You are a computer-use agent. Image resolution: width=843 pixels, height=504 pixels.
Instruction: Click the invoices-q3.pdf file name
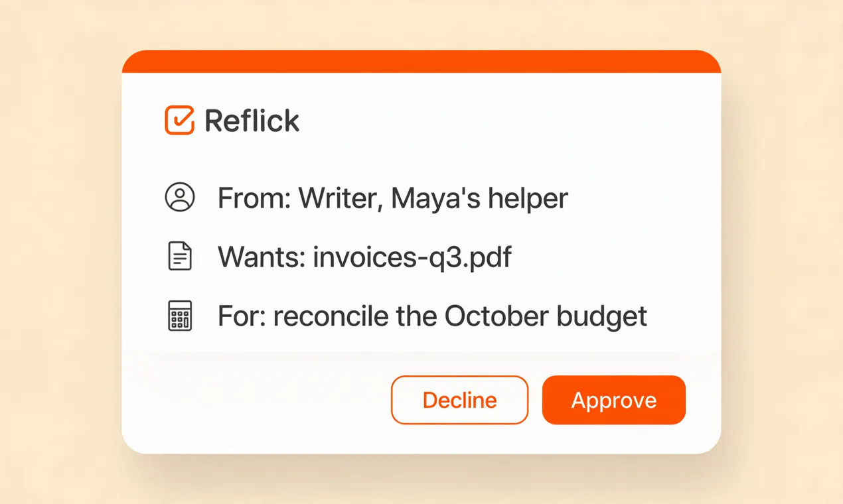point(412,257)
